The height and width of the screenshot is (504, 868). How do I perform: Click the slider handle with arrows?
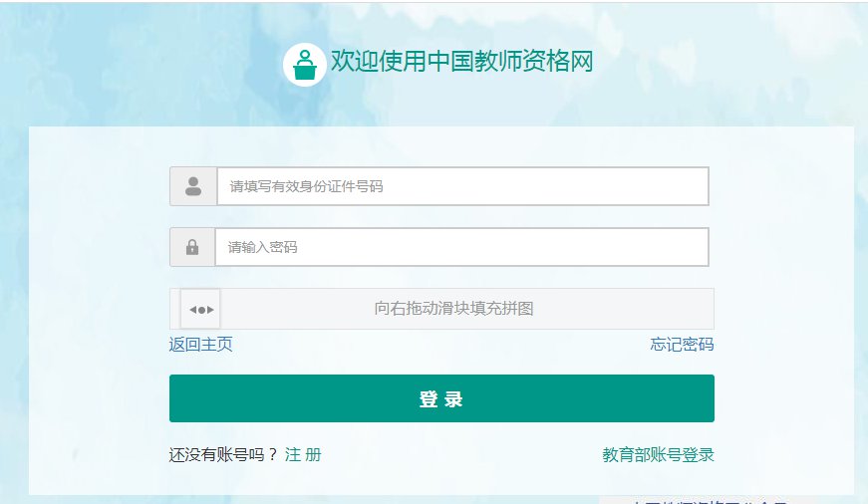pyautogui.click(x=200, y=309)
